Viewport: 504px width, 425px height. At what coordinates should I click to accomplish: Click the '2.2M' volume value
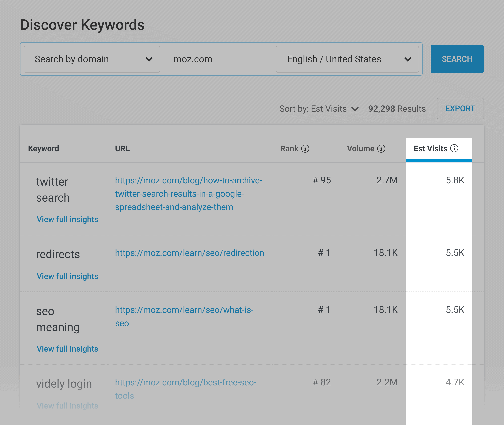click(x=387, y=382)
